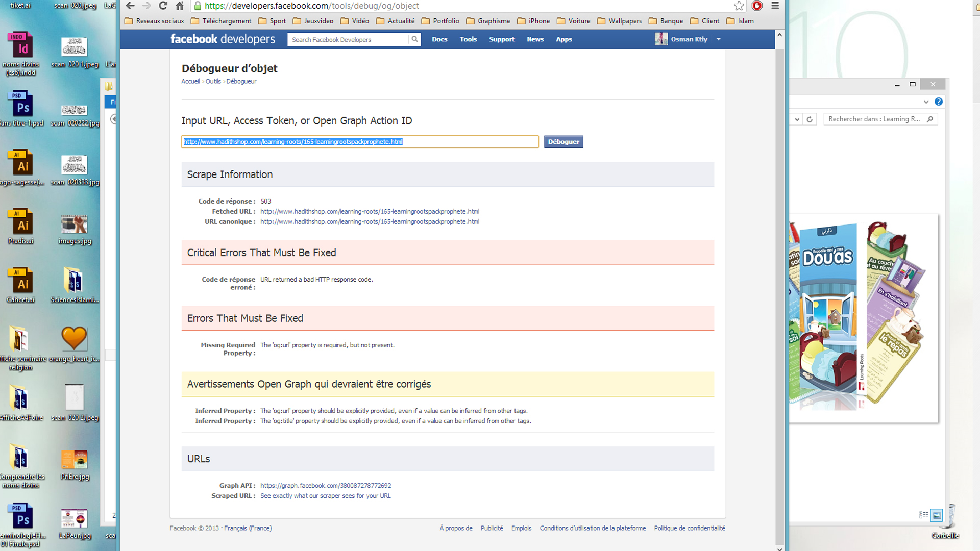The image size is (980, 551).
Task: Open LaPeur.jpg desktop file
Action: point(75,523)
